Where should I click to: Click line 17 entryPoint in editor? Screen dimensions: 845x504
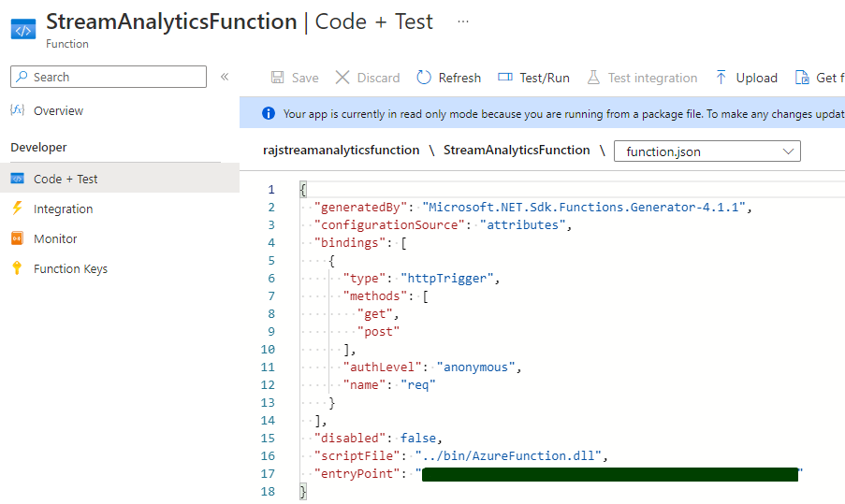click(x=359, y=474)
